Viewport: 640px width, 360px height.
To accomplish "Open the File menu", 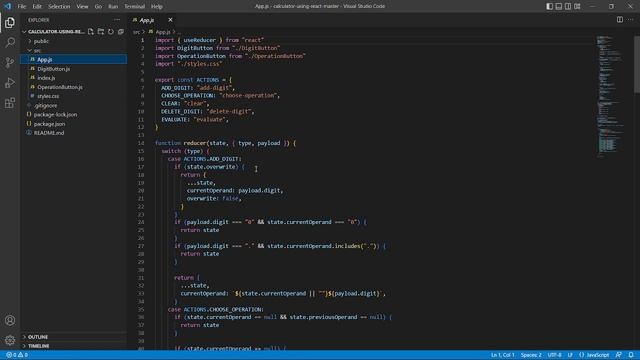I will point(22,6).
